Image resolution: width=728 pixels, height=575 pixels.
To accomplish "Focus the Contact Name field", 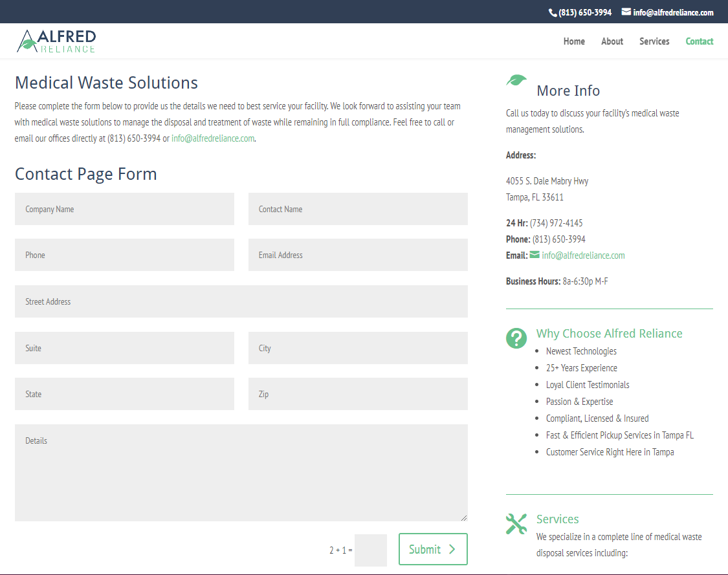I will click(x=358, y=210).
